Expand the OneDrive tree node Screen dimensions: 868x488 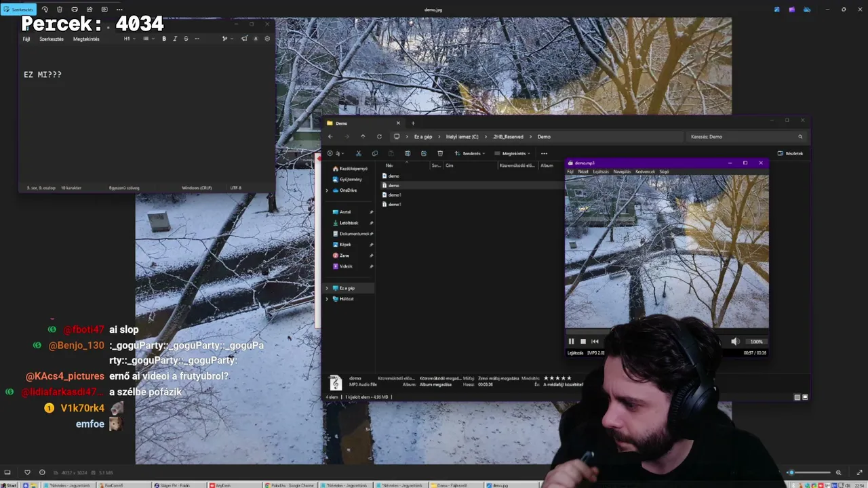click(x=327, y=190)
